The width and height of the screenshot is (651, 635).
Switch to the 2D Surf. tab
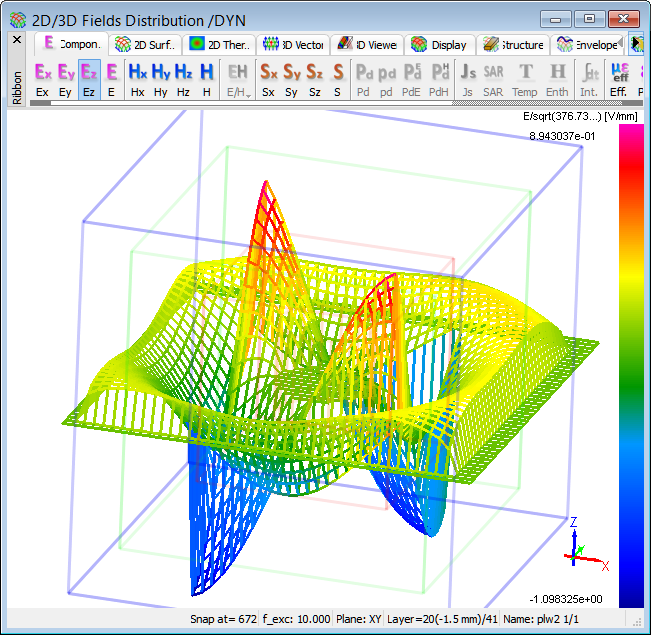coord(146,44)
